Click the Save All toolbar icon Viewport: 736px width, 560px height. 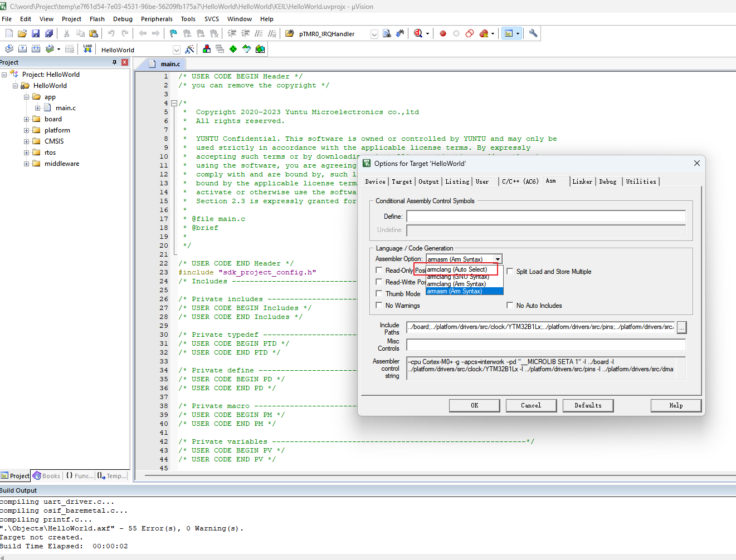point(49,33)
